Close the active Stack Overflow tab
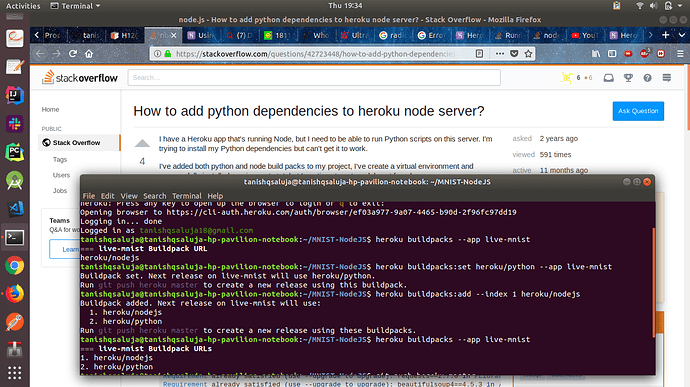 [174, 35]
